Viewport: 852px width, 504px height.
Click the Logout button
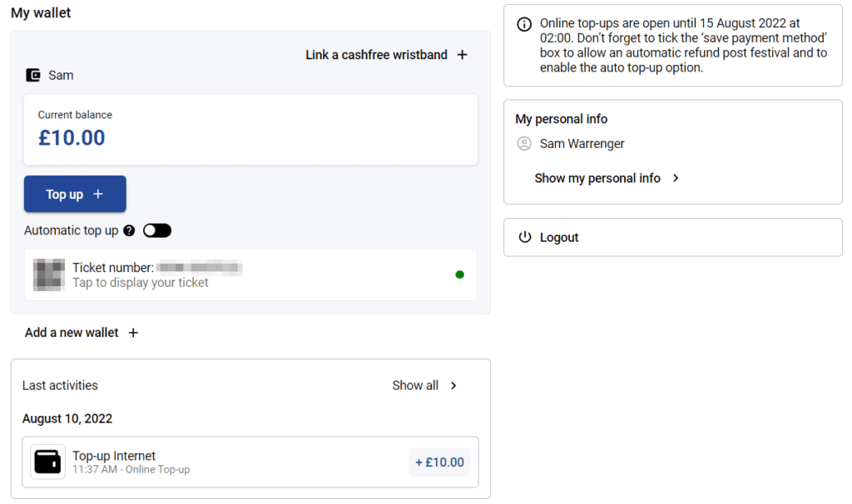click(x=672, y=237)
